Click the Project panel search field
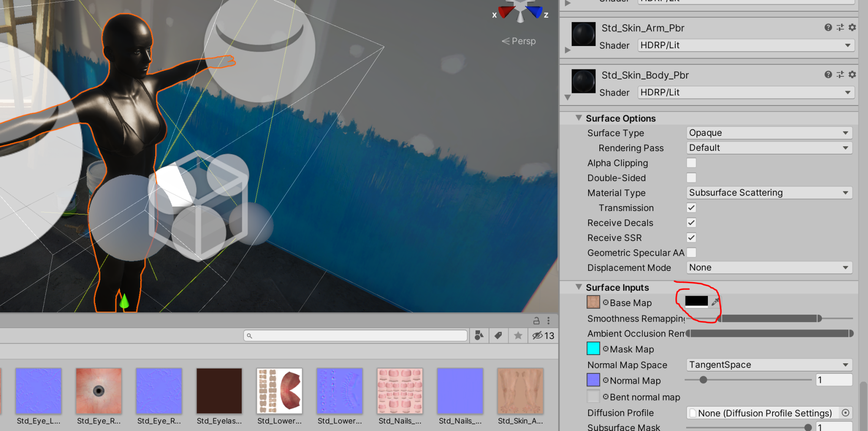Image resolution: width=868 pixels, height=431 pixels. click(355, 336)
